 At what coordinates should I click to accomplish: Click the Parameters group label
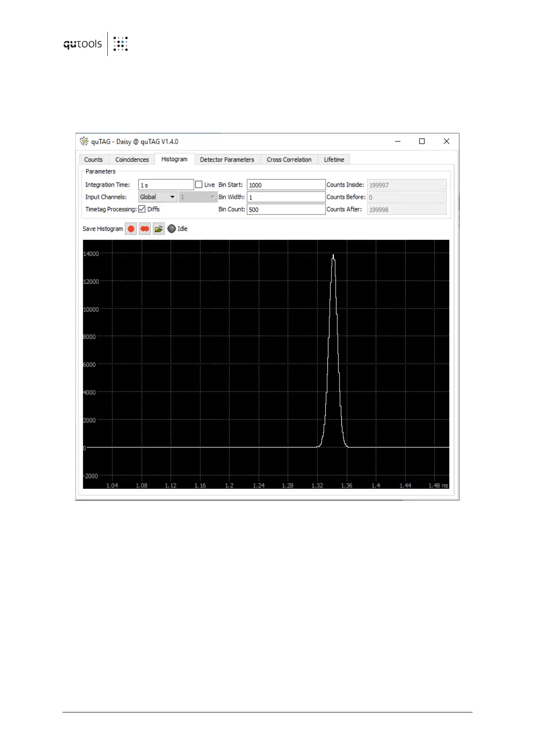(101, 171)
